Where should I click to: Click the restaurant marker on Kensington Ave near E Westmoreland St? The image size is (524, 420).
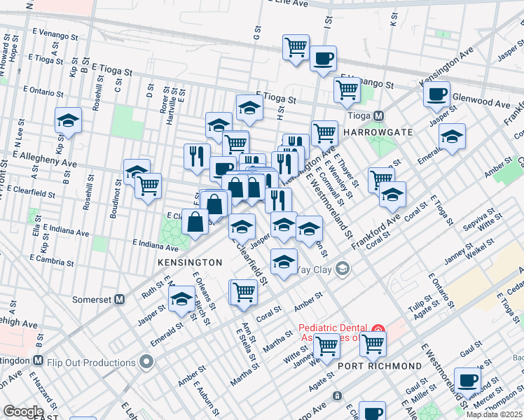tap(284, 164)
